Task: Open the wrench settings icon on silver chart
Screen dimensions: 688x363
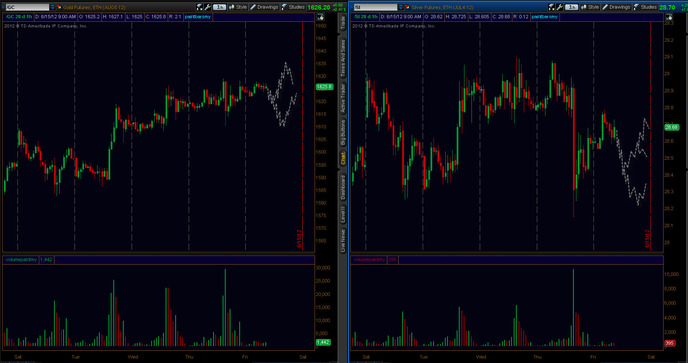Action: tap(559, 7)
